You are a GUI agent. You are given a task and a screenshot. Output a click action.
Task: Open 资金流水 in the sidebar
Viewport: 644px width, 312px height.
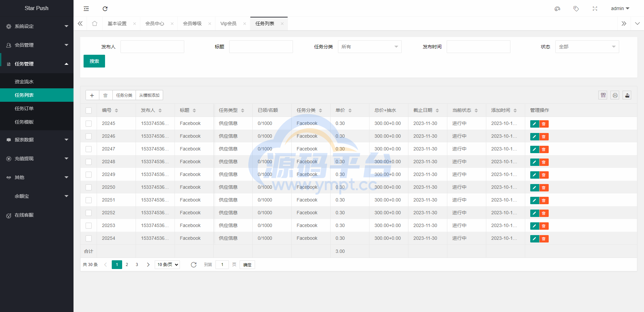point(37,82)
